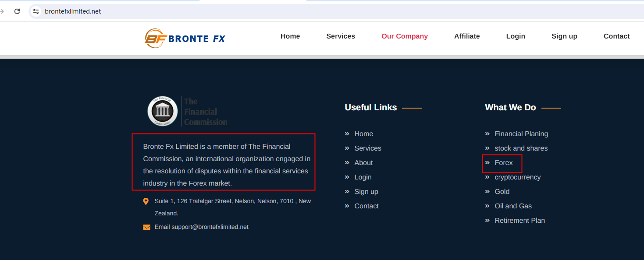Click the Useful Links heading
The width and height of the screenshot is (644, 260).
371,108
